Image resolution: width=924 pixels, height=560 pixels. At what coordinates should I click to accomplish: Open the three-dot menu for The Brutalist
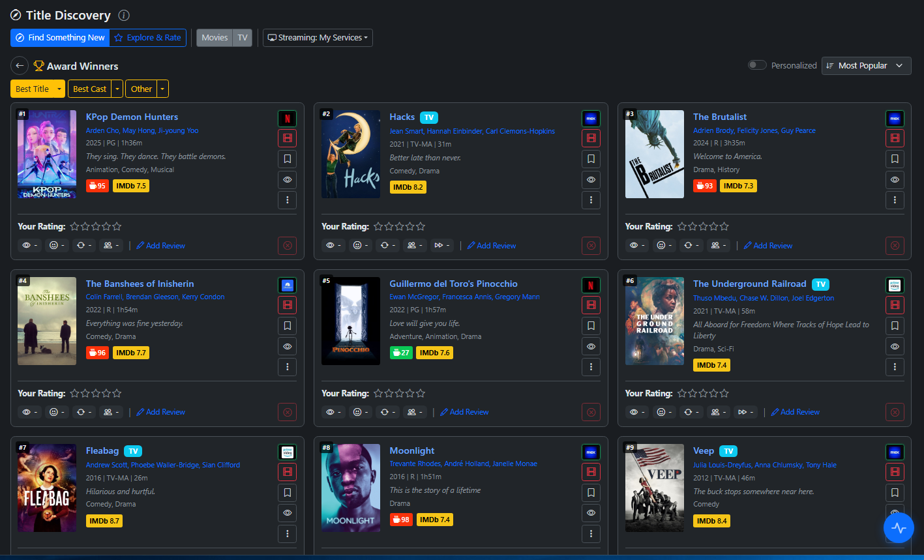(895, 200)
